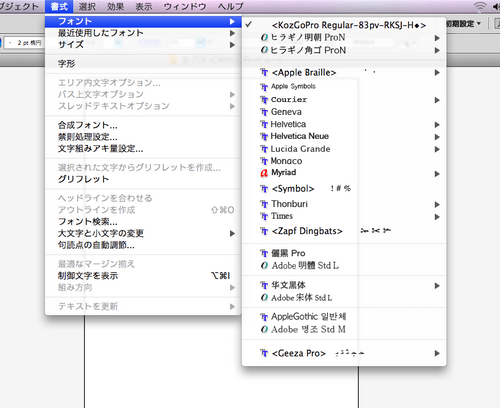Open 文字組みアキ量設定... dialog

(143, 149)
